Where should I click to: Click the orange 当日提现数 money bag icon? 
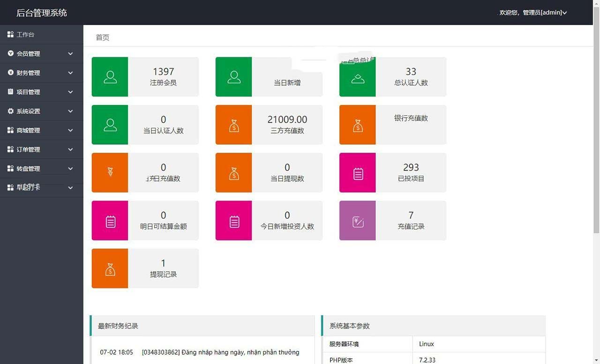tap(233, 173)
